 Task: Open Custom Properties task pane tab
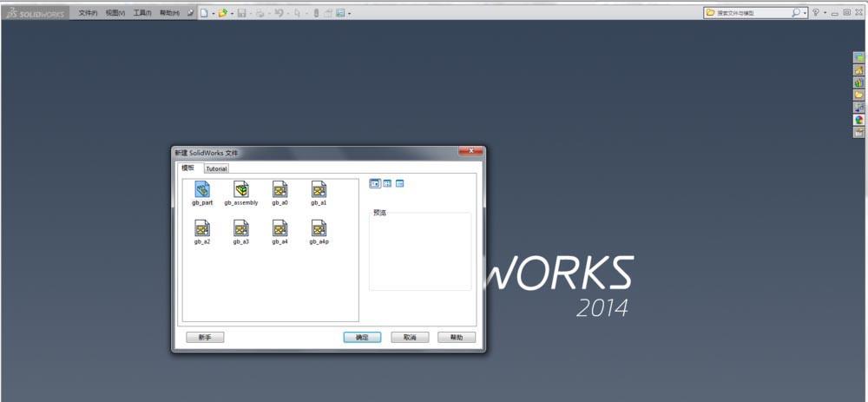tap(858, 132)
